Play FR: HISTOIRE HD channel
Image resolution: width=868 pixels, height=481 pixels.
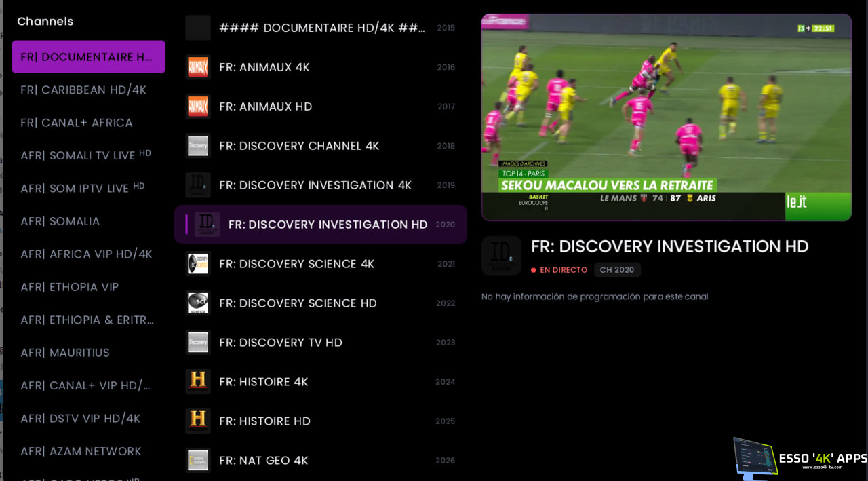coord(321,421)
